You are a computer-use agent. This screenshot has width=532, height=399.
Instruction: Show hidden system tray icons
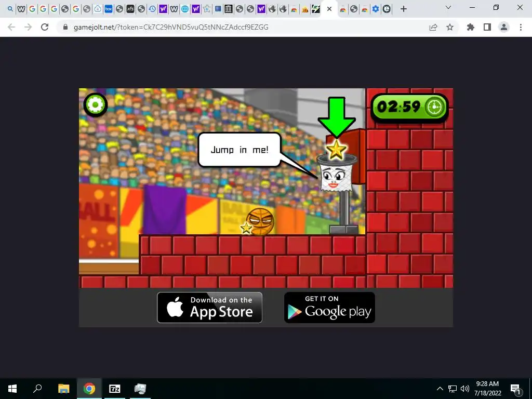tap(440, 389)
